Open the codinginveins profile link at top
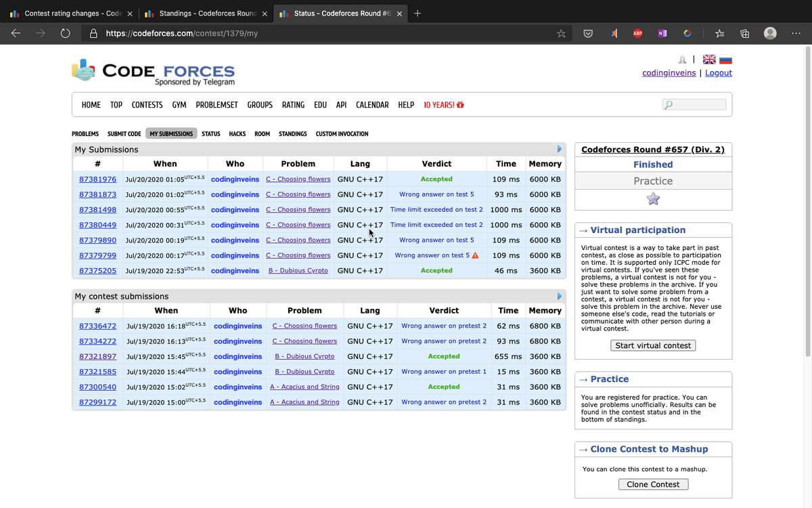Viewport: 812px width, 508px height. point(669,73)
